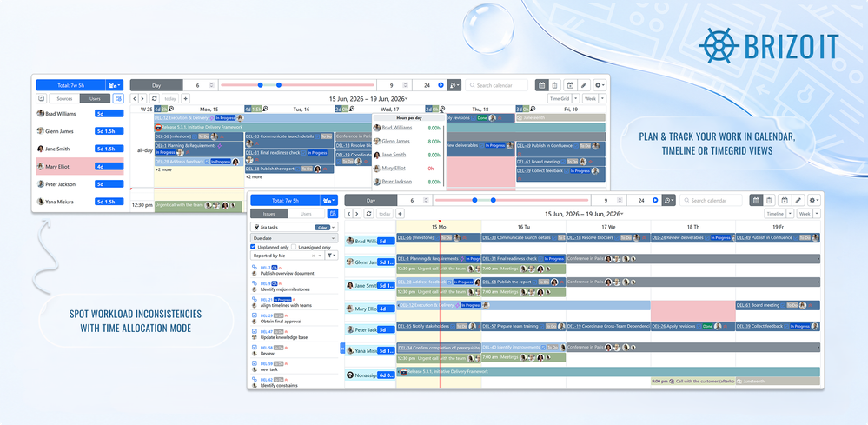The width and height of the screenshot is (868, 425).
Task: Click blue calendar-users icon beside Issues/Users tabs
Action: point(332,214)
